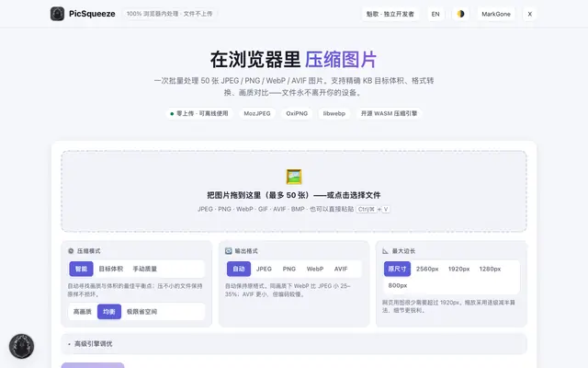
Task: Click the libwebp badge
Action: pos(334,113)
